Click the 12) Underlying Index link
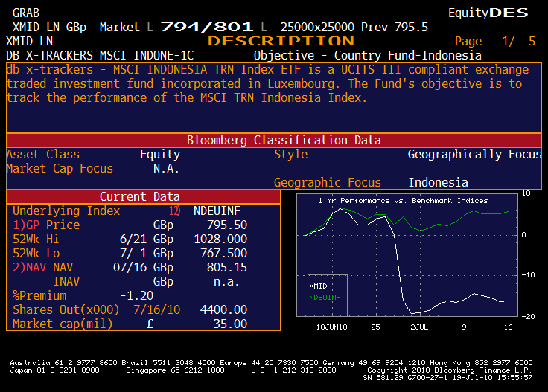Screen dimensions: 548x392 (x=174, y=211)
